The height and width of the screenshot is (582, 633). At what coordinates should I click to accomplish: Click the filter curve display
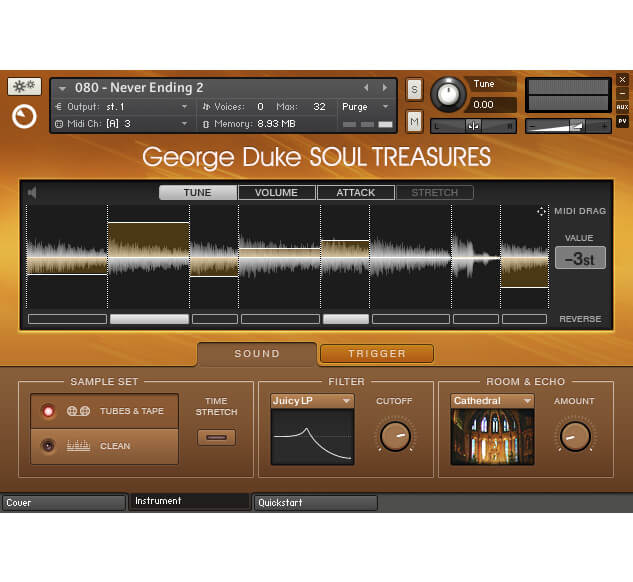pyautogui.click(x=312, y=437)
